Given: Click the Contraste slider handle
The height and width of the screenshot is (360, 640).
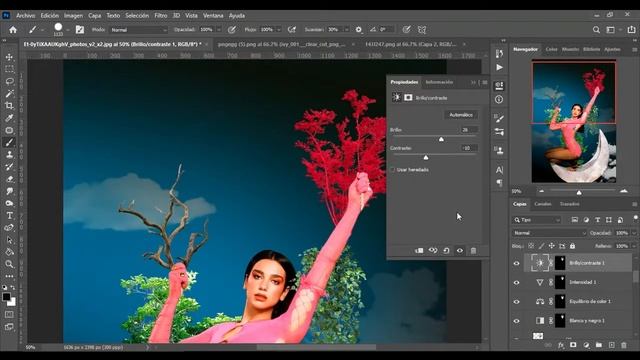Looking at the screenshot, I should [x=426, y=158].
